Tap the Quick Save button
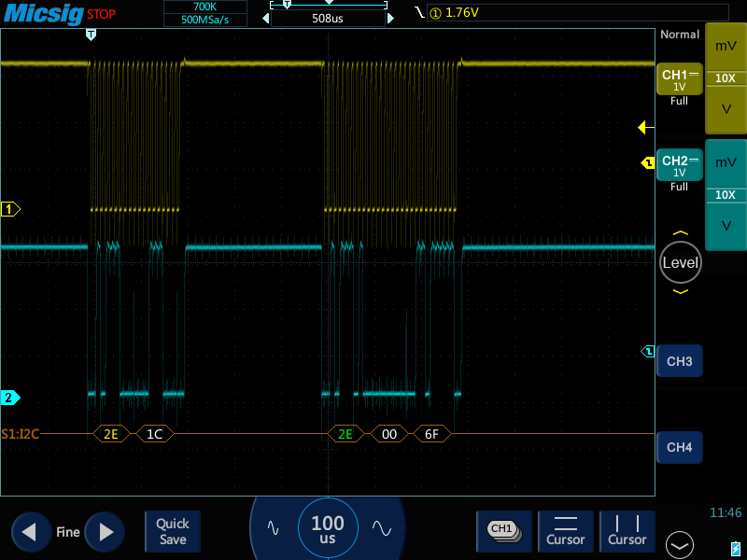The width and height of the screenshot is (747, 560). [173, 531]
